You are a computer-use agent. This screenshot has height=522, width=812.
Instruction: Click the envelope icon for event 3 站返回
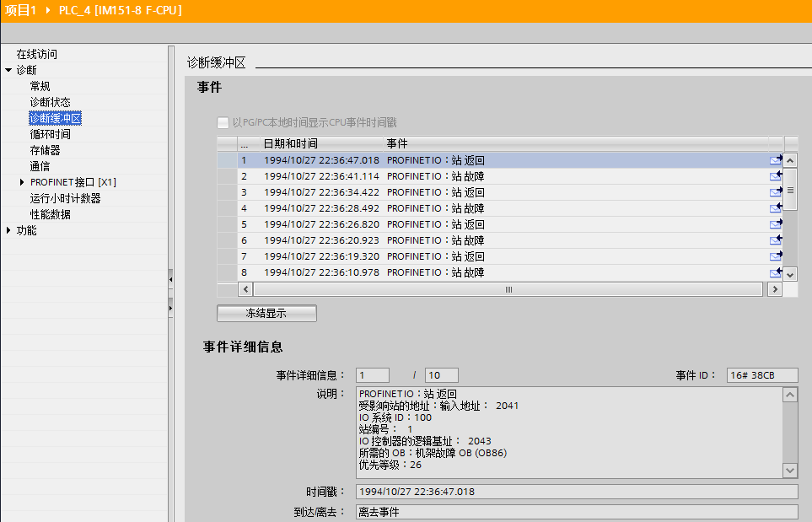(777, 191)
